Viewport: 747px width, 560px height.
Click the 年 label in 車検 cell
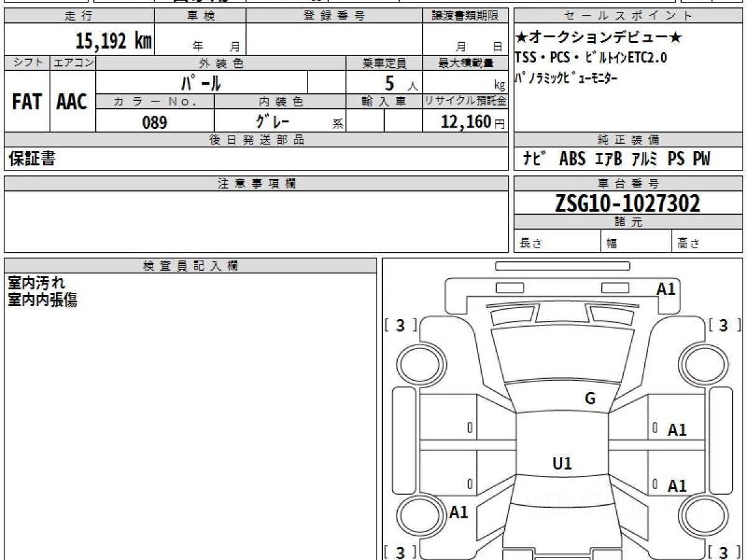198,46
